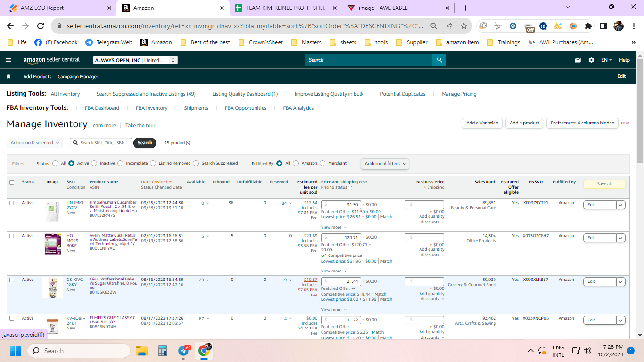Select the checkbox for the ELMER'S GUE row

click(12, 318)
